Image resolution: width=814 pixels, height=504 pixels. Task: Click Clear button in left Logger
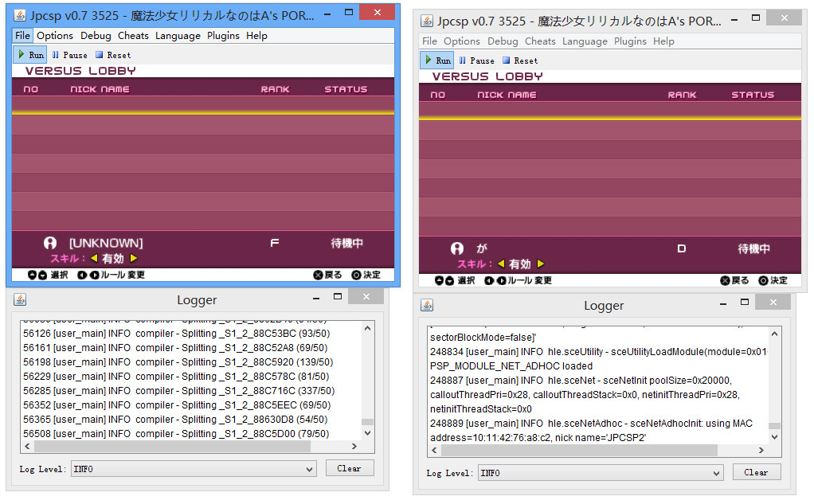(x=350, y=468)
